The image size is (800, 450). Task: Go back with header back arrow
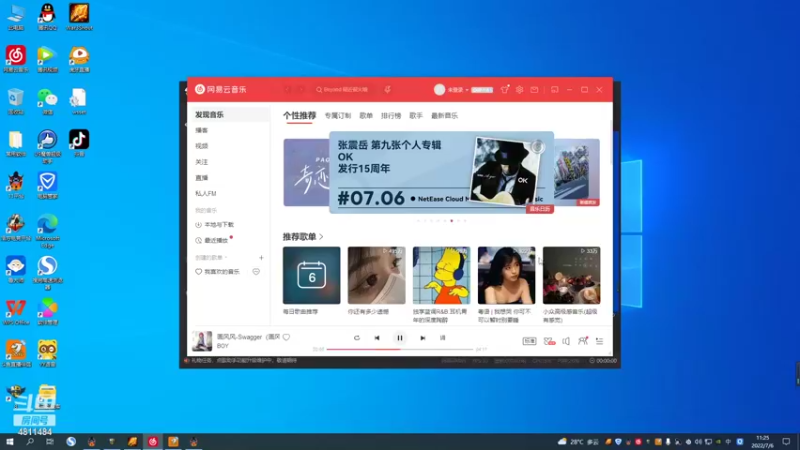288,90
